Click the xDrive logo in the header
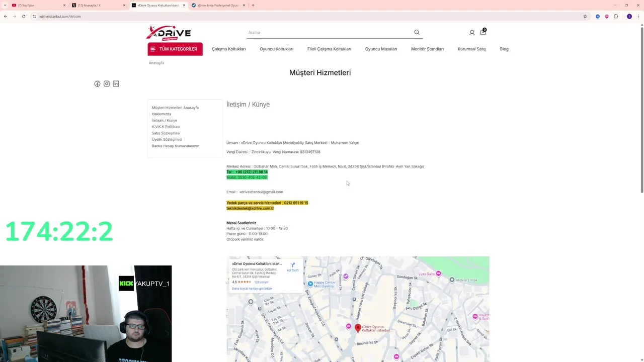Image resolution: width=644 pixels, height=362 pixels. point(169,33)
